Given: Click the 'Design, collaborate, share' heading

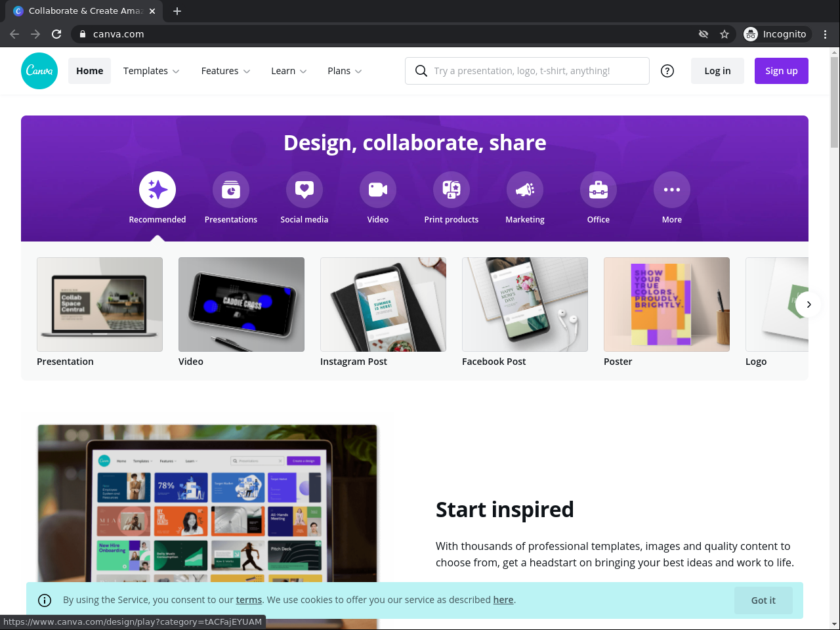Looking at the screenshot, I should (415, 143).
